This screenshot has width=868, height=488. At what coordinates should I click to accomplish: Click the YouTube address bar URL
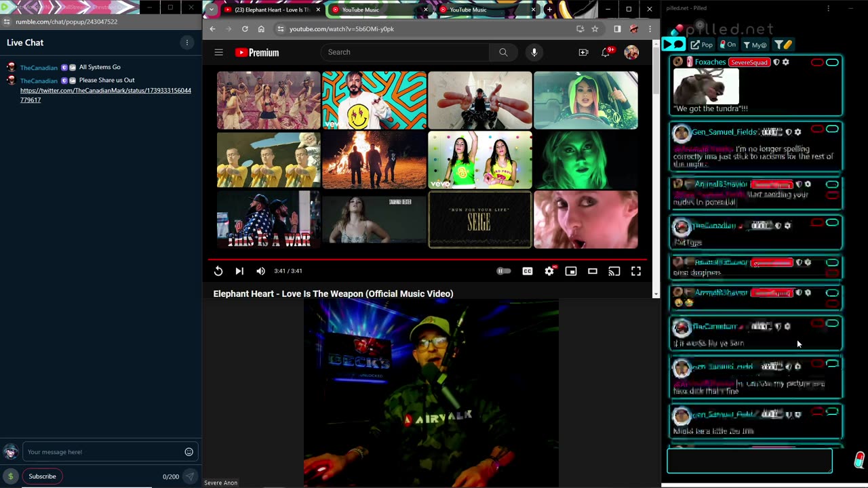[x=341, y=29]
